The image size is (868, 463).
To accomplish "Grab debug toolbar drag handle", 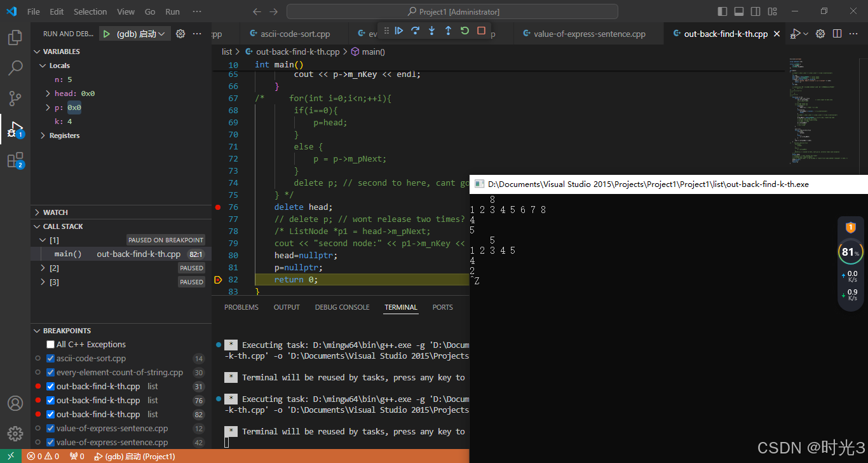I will coord(385,31).
